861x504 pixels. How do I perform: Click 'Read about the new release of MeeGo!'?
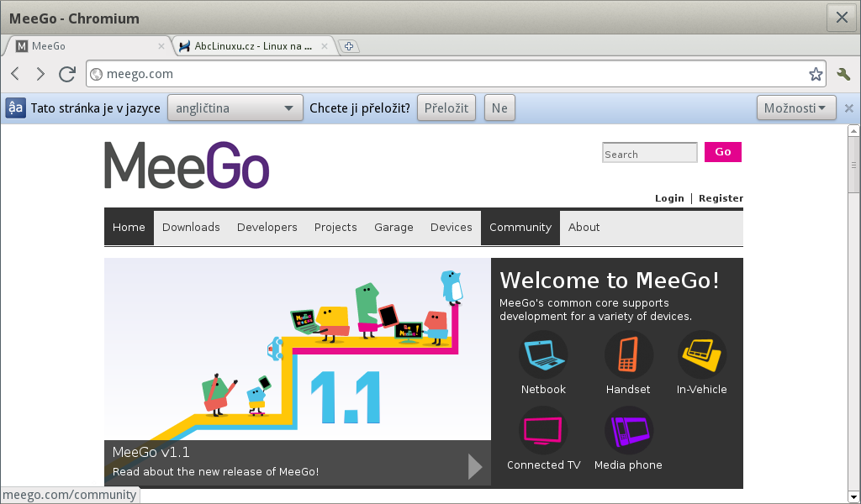[216, 471]
